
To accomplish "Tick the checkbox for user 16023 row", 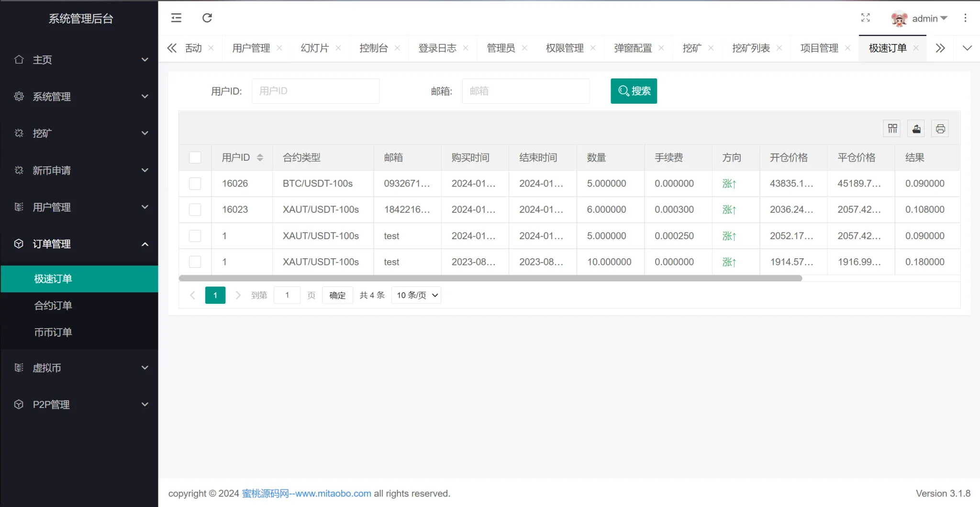I will 195,209.
